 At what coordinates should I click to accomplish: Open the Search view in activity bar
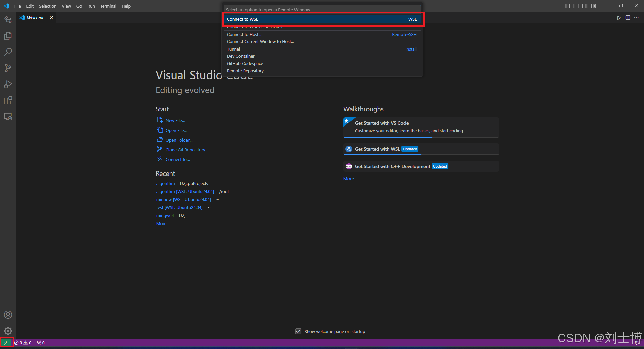pos(8,52)
